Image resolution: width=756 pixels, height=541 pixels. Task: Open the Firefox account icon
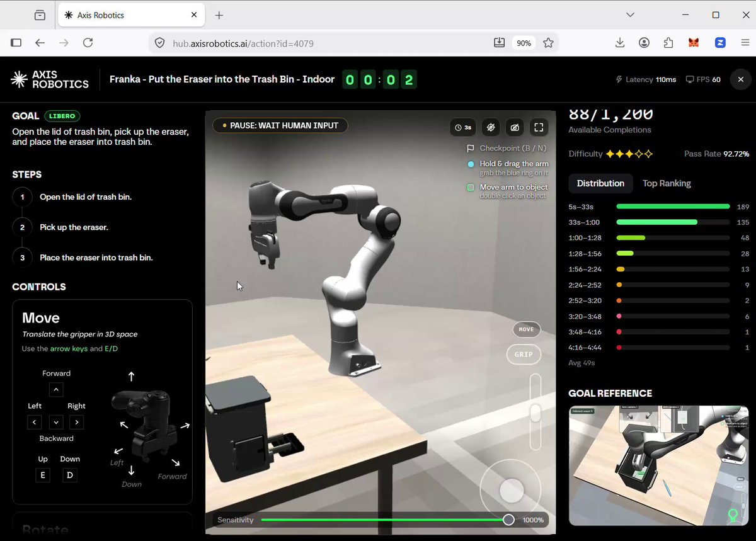644,43
